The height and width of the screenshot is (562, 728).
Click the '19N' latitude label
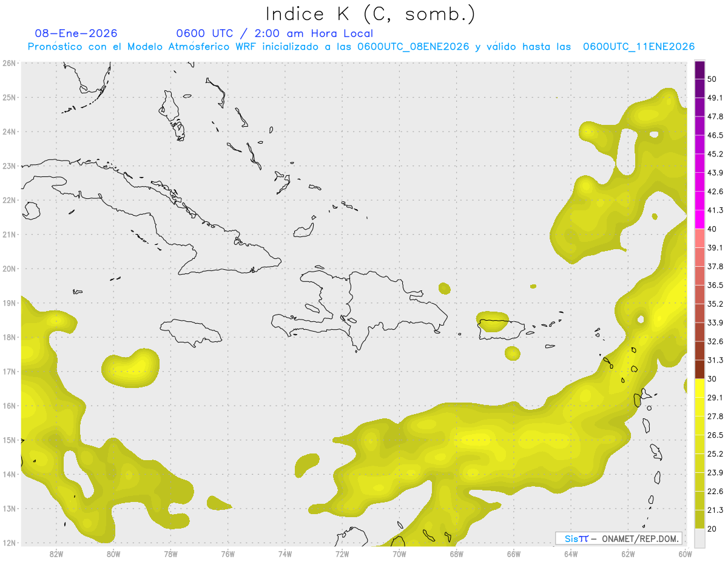point(9,303)
